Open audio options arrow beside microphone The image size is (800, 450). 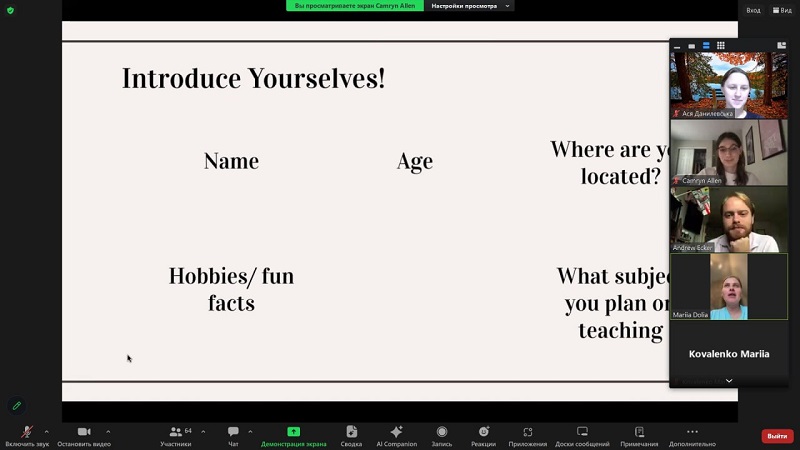(x=46, y=432)
